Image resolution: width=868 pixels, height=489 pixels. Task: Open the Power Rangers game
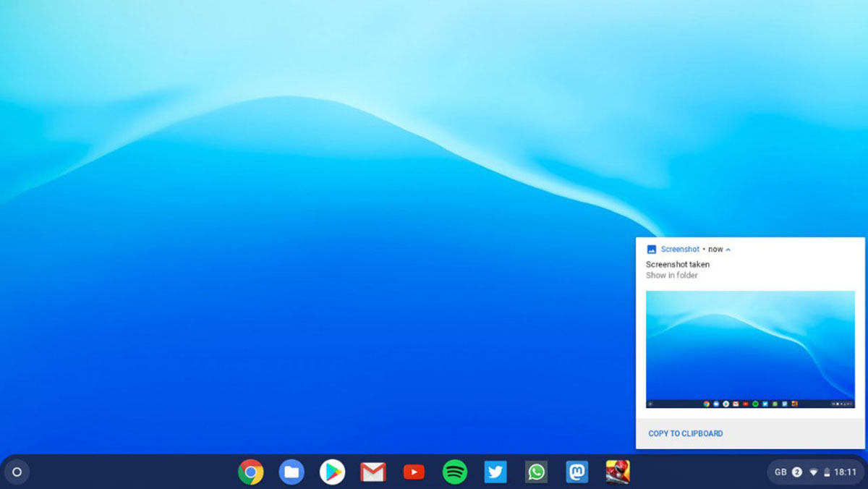[x=618, y=472]
